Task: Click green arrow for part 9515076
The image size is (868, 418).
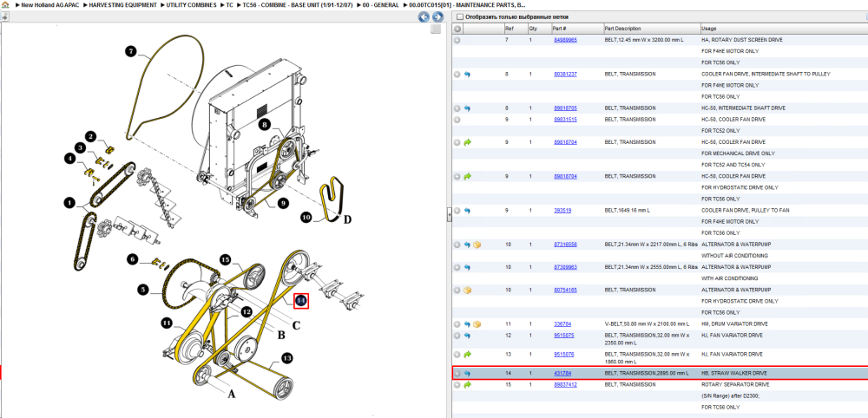Action: coord(467,355)
